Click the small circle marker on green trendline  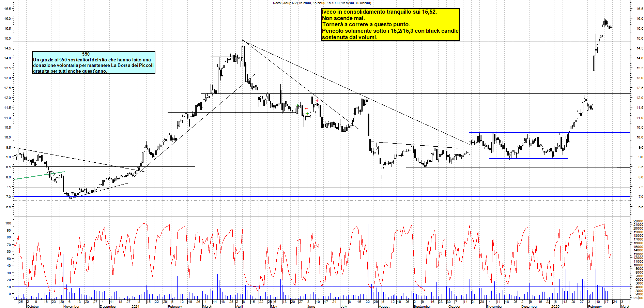coord(50,174)
